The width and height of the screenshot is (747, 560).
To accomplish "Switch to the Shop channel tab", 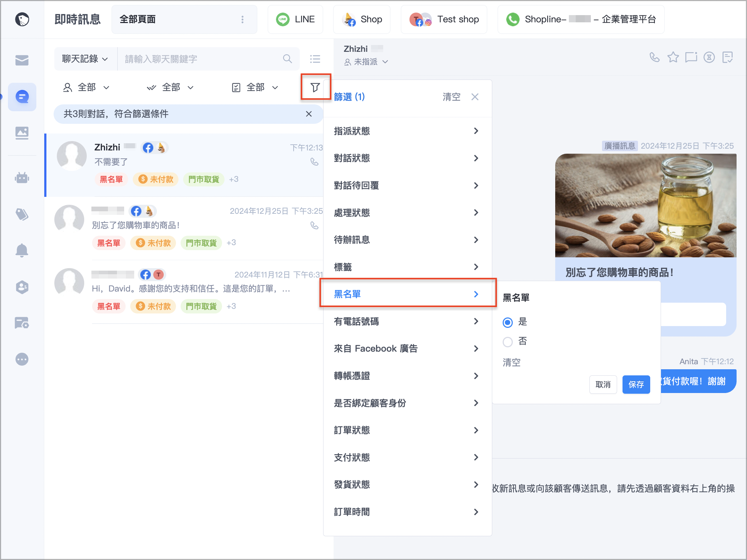I will click(x=362, y=19).
